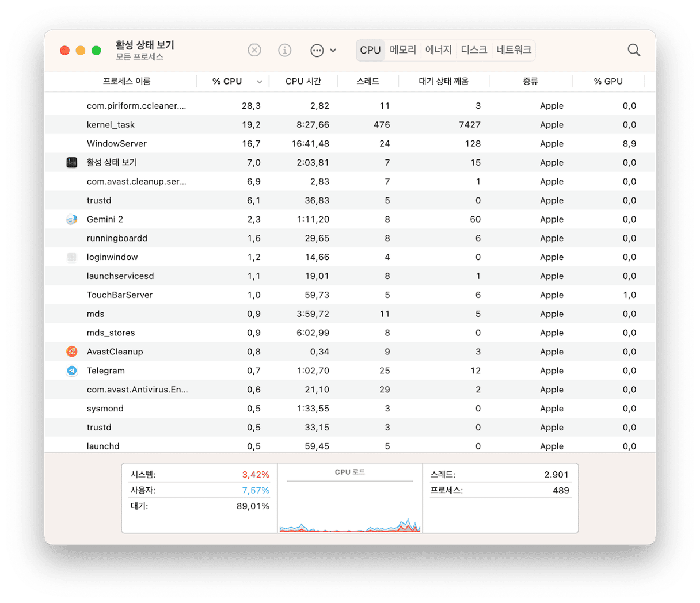The width and height of the screenshot is (700, 603).
Task: Click the Telegram app icon
Action: pos(71,371)
